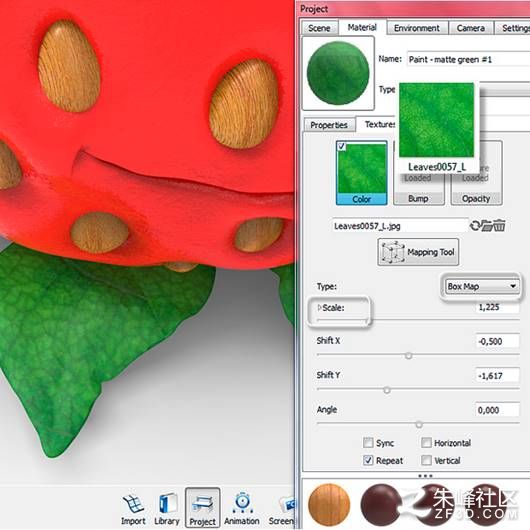Click the Angle slider handle
This screenshot has width=530, height=530.
coord(419,424)
